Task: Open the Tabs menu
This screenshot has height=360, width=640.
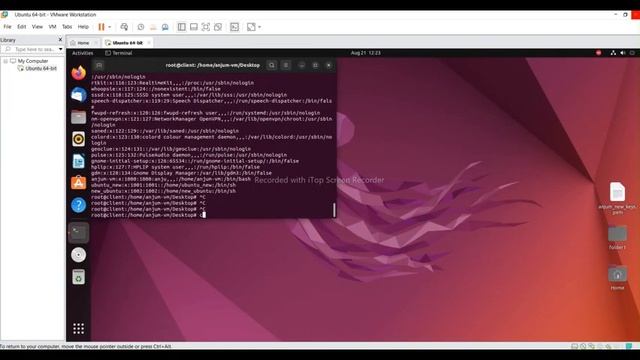Action: coord(67,27)
